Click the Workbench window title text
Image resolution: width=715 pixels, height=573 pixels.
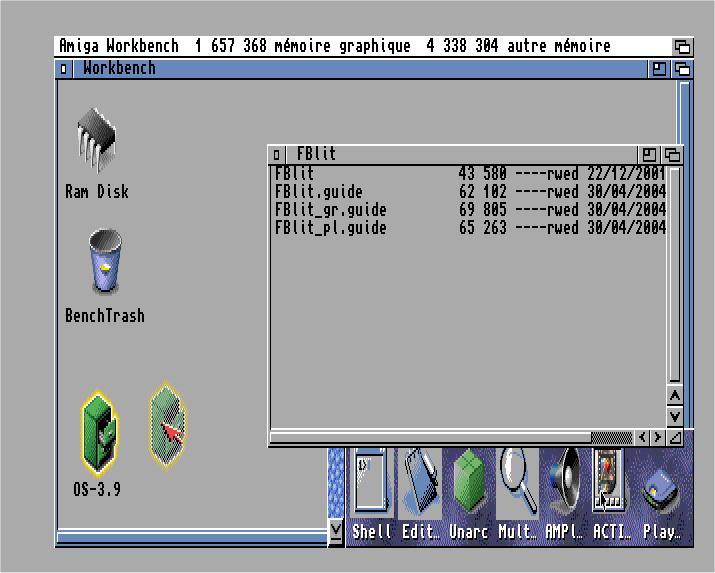[x=119, y=68]
